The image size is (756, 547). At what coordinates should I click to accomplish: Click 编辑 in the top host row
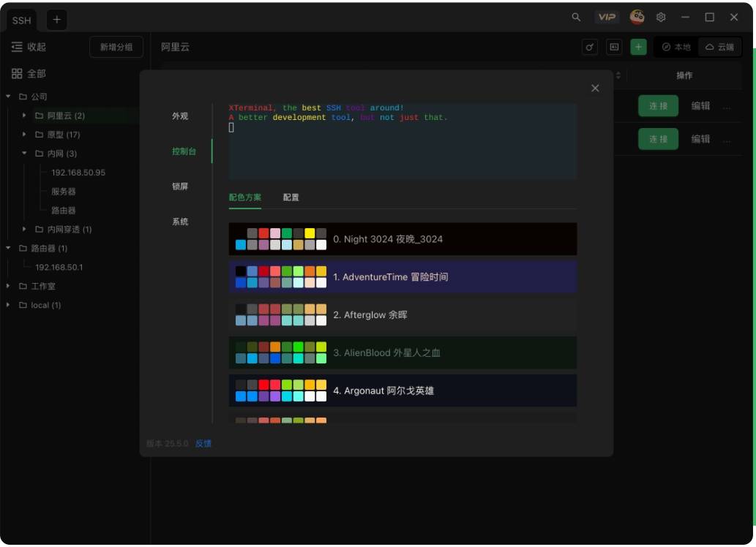700,106
